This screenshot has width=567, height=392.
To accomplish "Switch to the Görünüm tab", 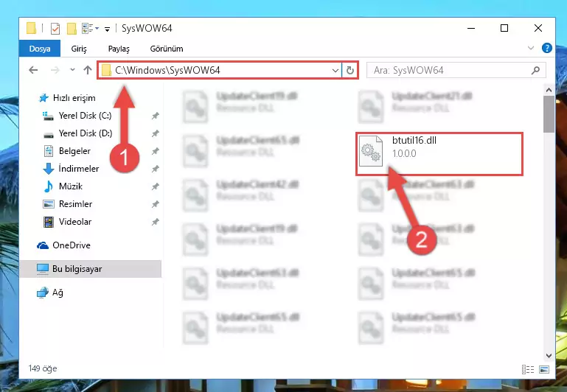I will 167,49.
